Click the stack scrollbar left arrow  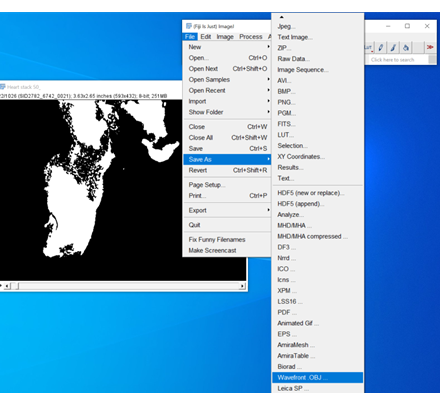pos(8,286)
